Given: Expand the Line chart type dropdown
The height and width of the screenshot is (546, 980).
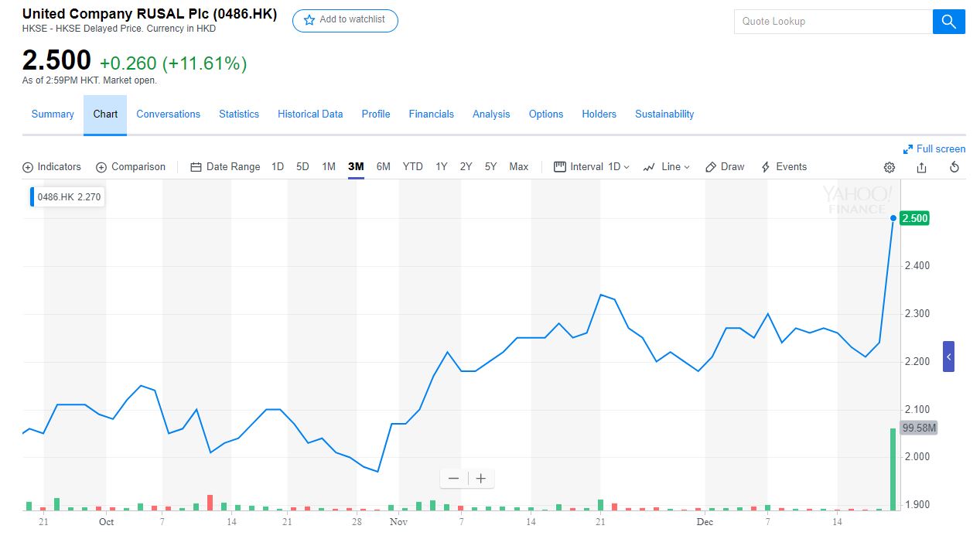Looking at the screenshot, I should tap(666, 167).
